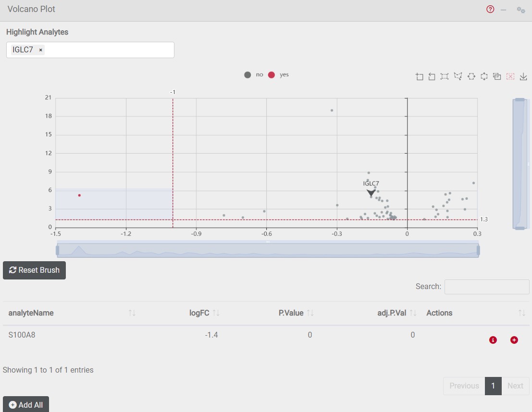
Task: Click the Reset Brush button
Action: pyautogui.click(x=34, y=270)
